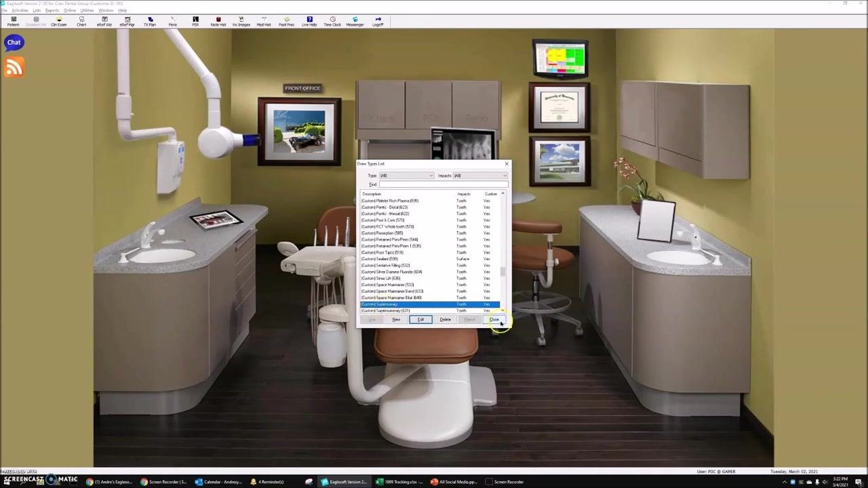Select the (Custom) Sinus Lift row
Viewport: 868px width, 488px height.
[430, 279]
